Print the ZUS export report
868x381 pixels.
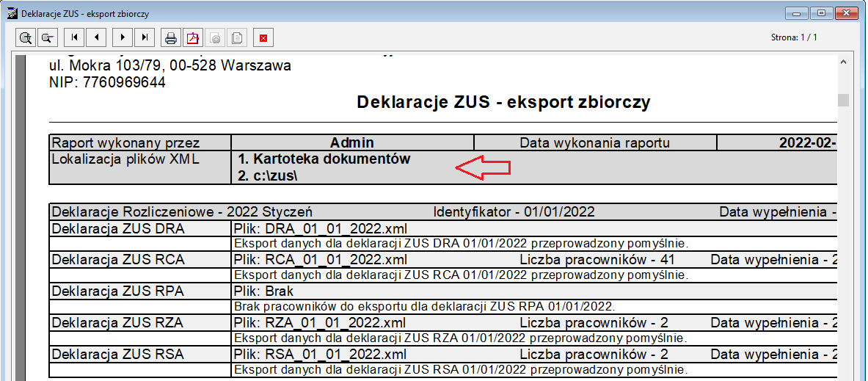170,37
